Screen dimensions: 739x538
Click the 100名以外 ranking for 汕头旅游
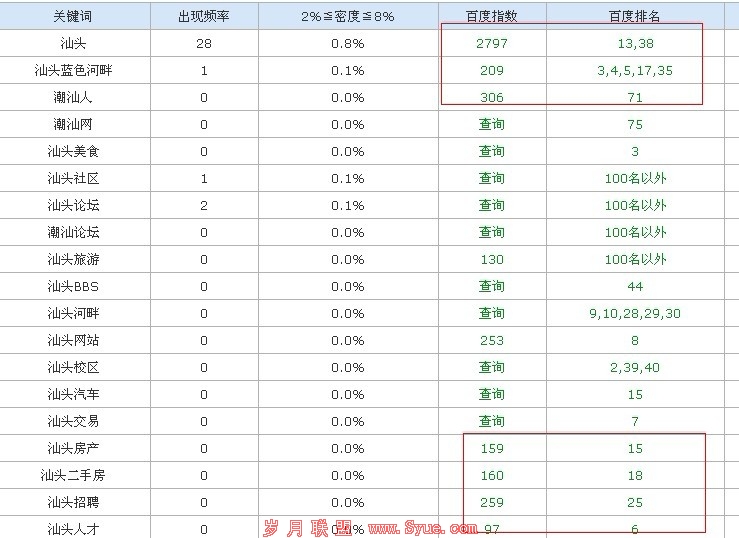(x=635, y=260)
